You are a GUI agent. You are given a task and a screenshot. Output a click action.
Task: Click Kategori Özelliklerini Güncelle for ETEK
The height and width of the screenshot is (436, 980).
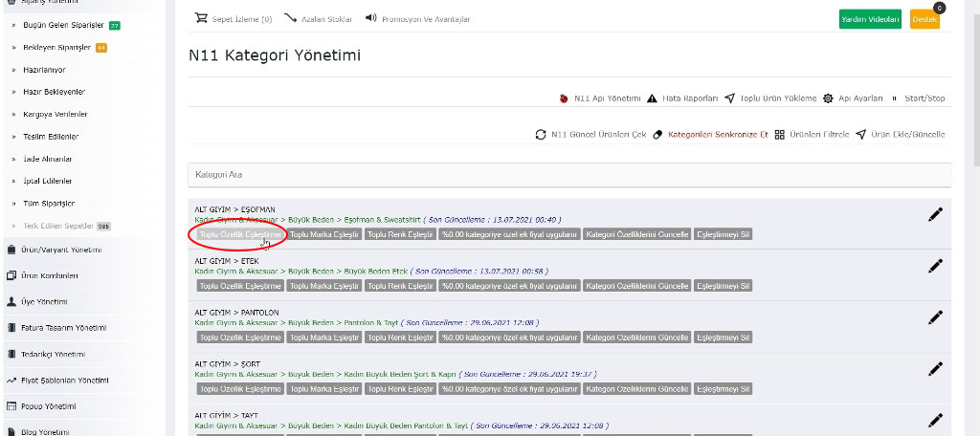coord(636,286)
